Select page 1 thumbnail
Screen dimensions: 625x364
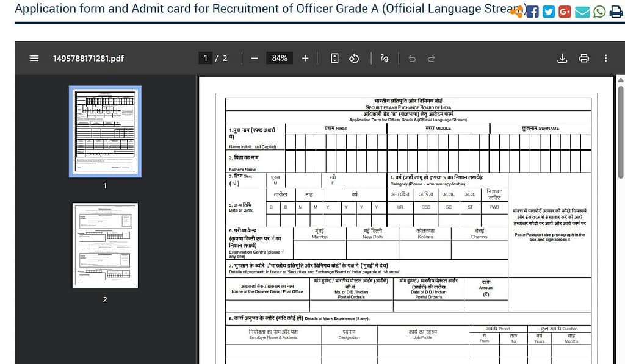[x=105, y=132]
